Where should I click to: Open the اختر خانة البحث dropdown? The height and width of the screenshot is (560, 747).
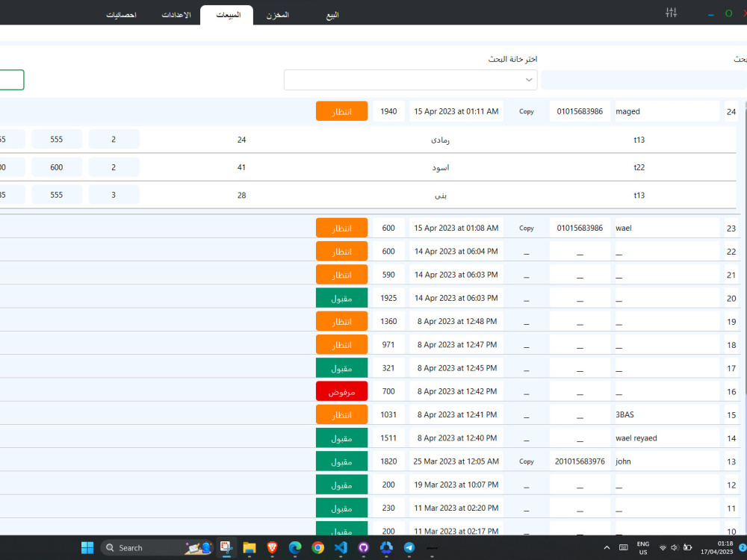click(409, 79)
